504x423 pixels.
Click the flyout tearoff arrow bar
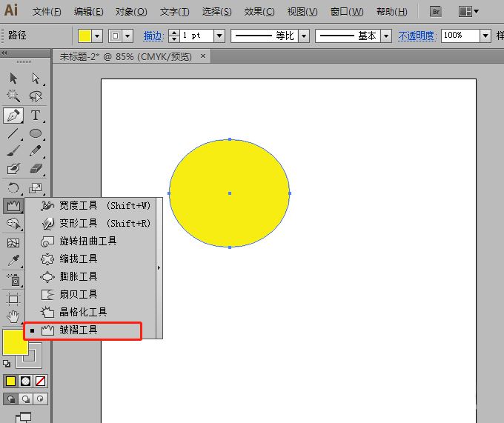pos(159,268)
